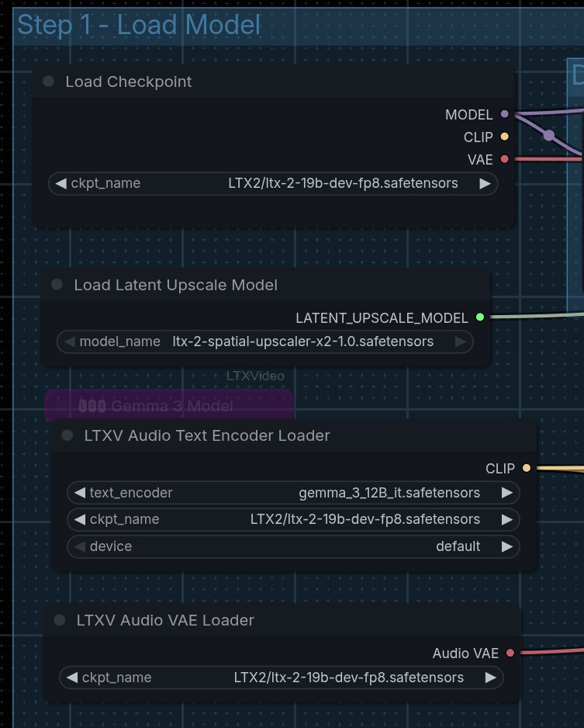584x728 pixels.
Task: Previous model_name in Load Latent Upscale Model
Action: pos(70,341)
